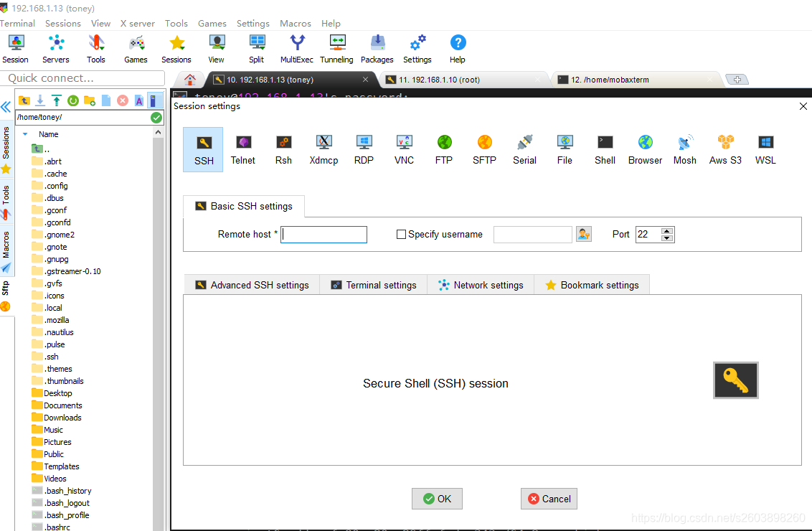The height and width of the screenshot is (531, 812).
Task: Pick the Aws S3 session type
Action: (x=725, y=150)
